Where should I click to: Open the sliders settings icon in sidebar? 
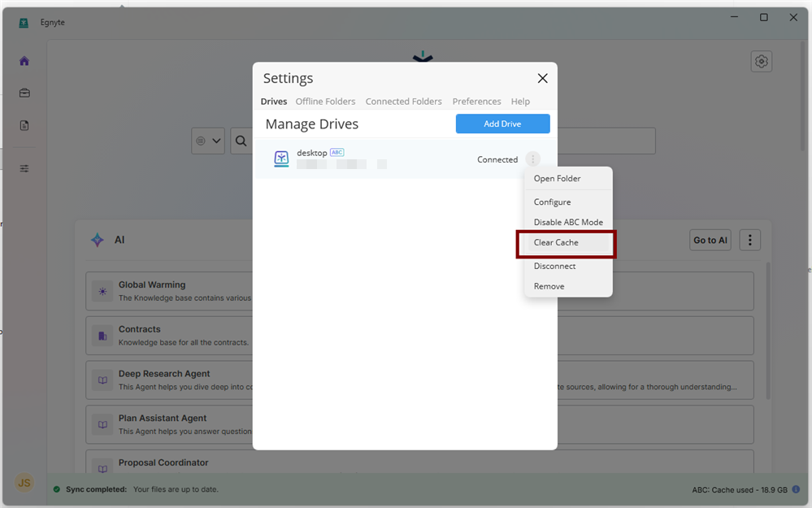(24, 168)
